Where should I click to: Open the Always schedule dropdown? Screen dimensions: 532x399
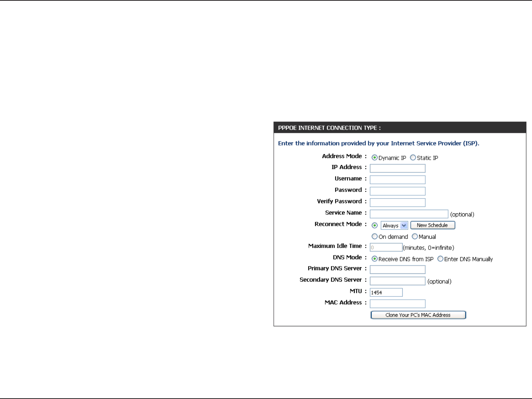click(x=394, y=226)
